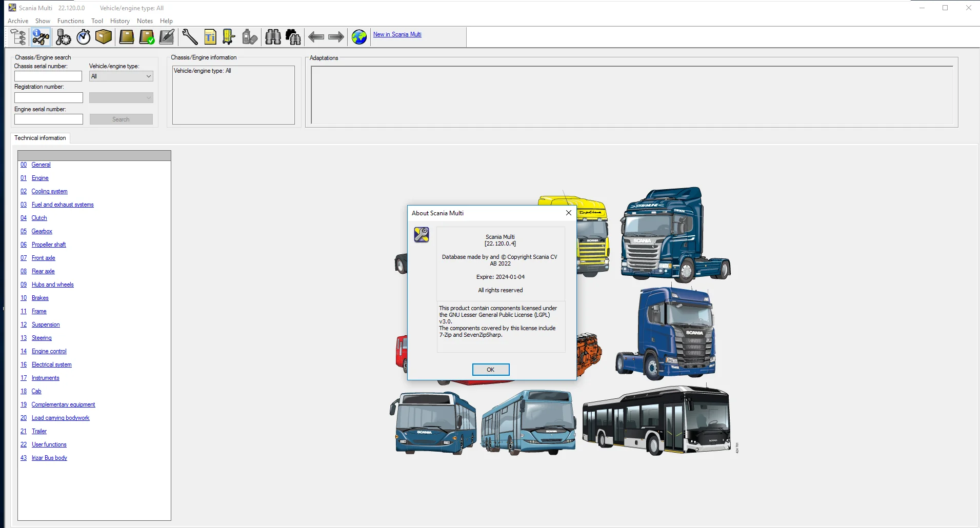Image resolution: width=980 pixels, height=528 pixels.
Task: Open the User functions link
Action: (x=49, y=444)
